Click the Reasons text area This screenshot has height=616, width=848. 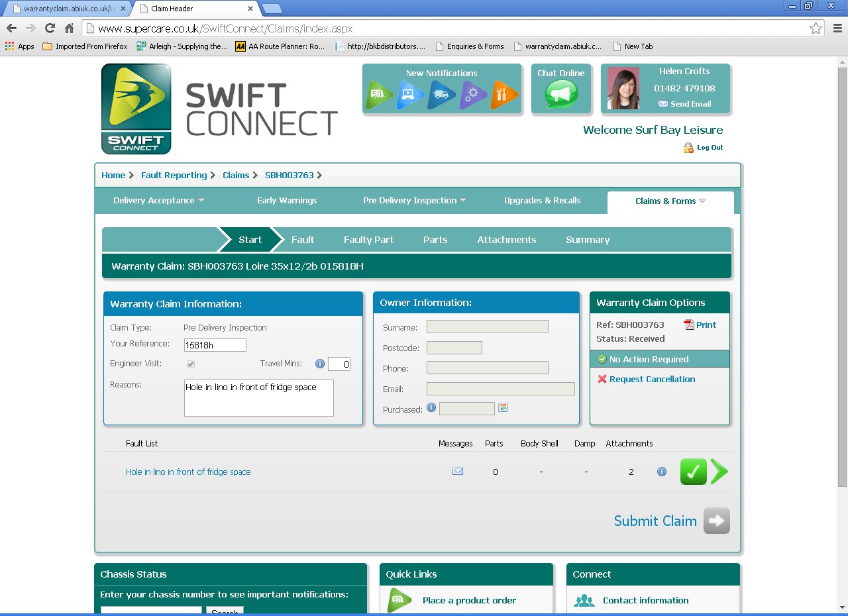[x=259, y=398]
